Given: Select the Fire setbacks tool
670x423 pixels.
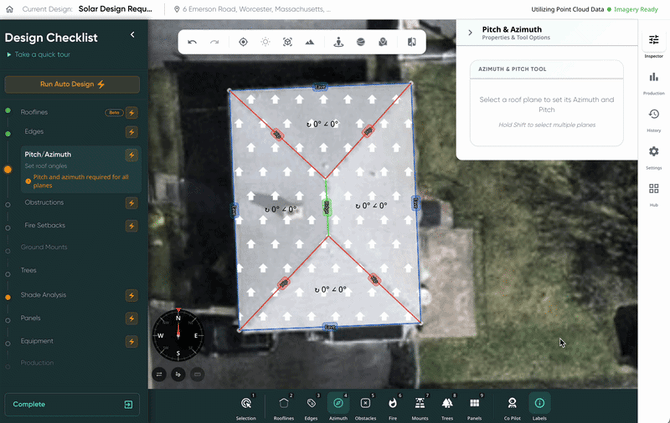Looking at the screenshot, I should (393, 408).
